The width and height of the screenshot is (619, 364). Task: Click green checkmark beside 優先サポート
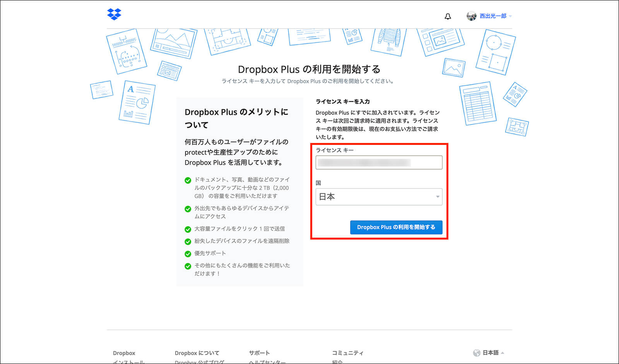pyautogui.click(x=188, y=254)
